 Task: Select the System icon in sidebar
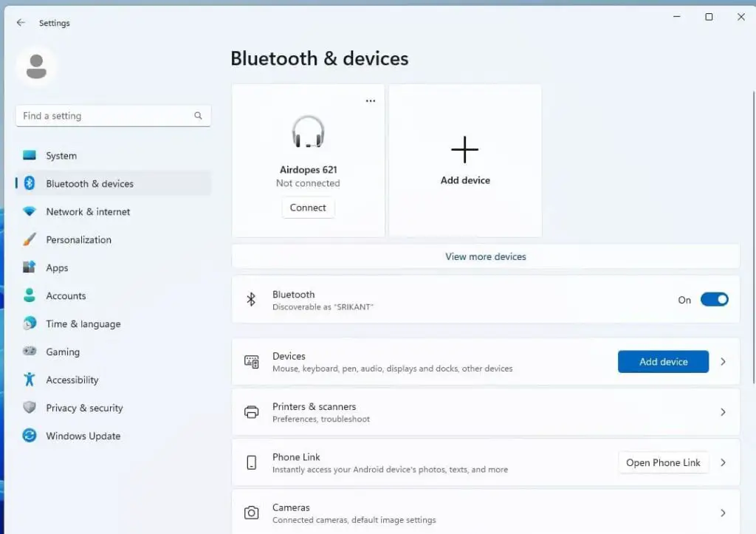coord(29,156)
